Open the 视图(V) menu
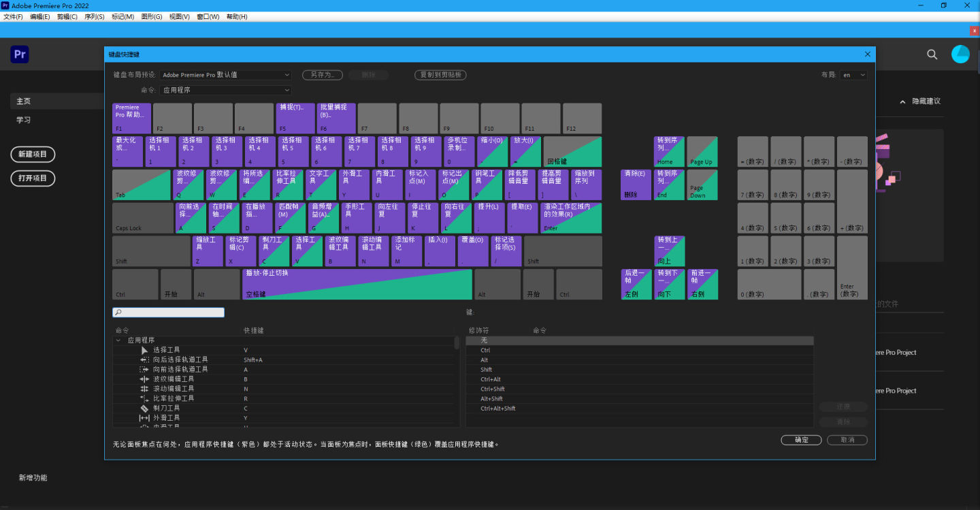The width and height of the screenshot is (980, 510). click(x=179, y=16)
